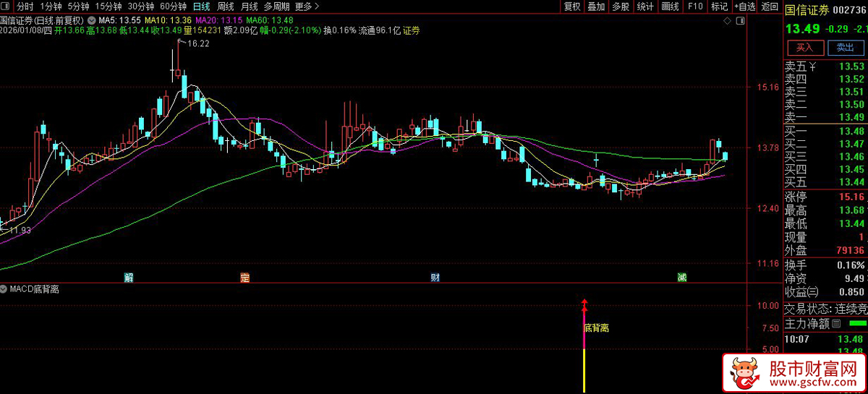Image resolution: width=868 pixels, height=394 pixels.
Task: Click the 国信证券 stock name header
Action: click(808, 9)
